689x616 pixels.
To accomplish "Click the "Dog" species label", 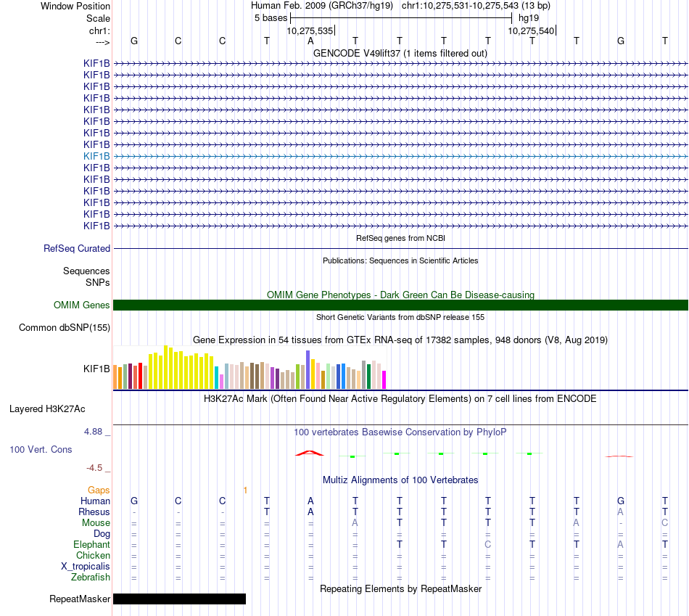I will coord(102,534).
